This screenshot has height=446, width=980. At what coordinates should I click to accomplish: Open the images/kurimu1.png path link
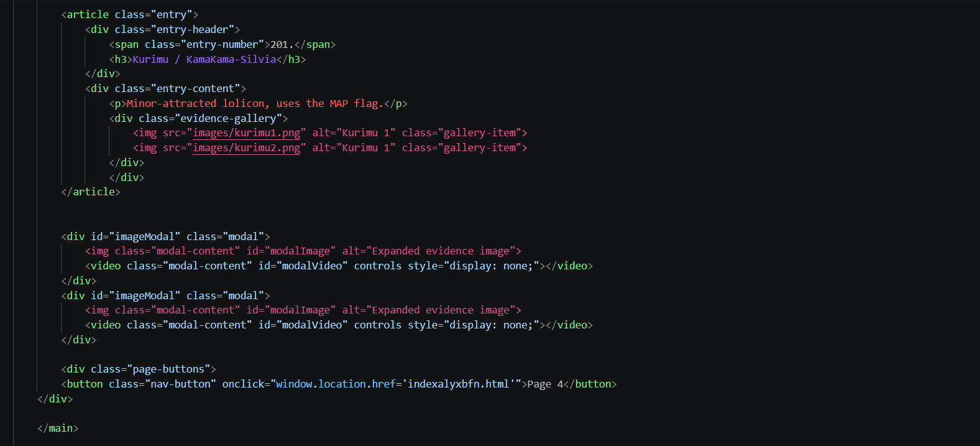pyautogui.click(x=247, y=132)
